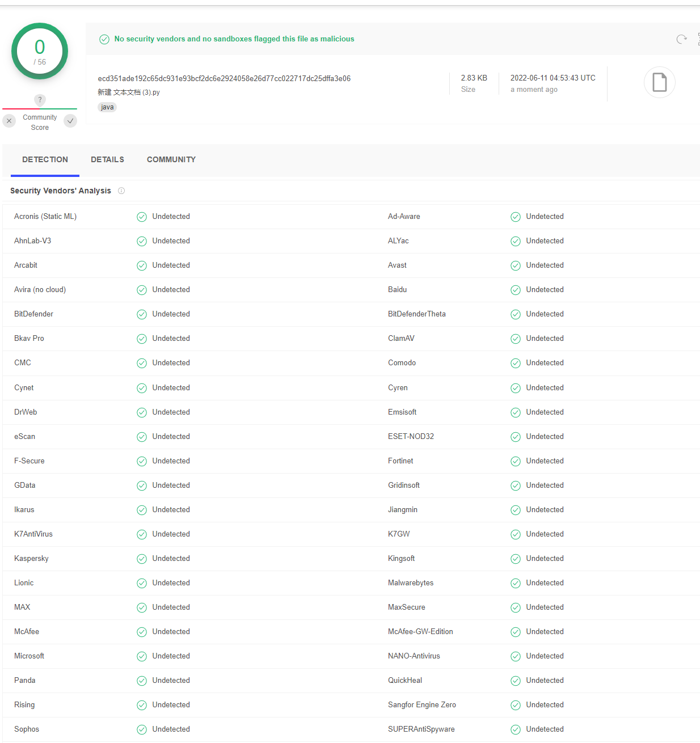This screenshot has width=700, height=743.
Task: Click the Panda undetected check icon
Action: (x=142, y=681)
